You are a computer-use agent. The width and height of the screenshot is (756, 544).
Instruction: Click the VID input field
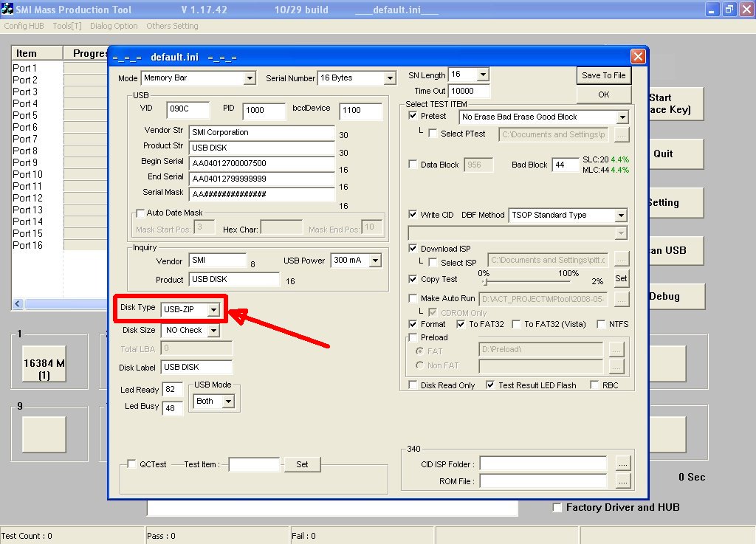pyautogui.click(x=188, y=110)
